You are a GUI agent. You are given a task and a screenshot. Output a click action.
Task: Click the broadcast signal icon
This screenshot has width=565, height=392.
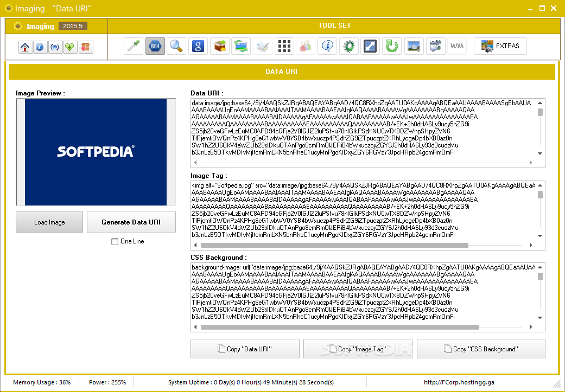55,47
